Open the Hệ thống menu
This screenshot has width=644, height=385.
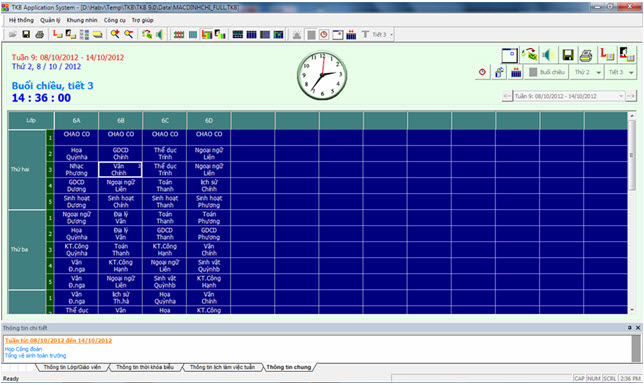coord(21,20)
